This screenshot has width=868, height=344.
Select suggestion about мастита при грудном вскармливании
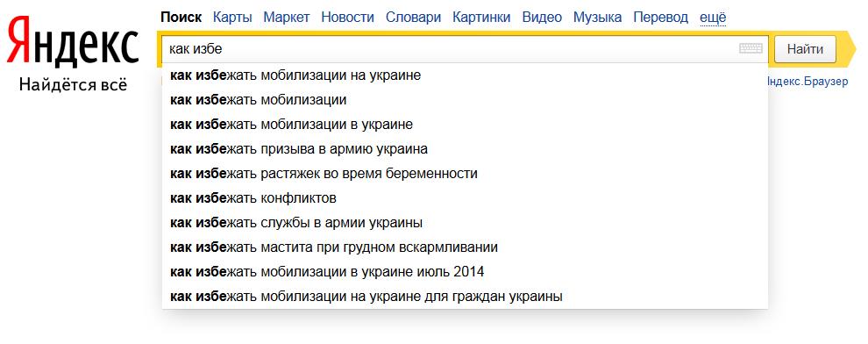click(465, 247)
